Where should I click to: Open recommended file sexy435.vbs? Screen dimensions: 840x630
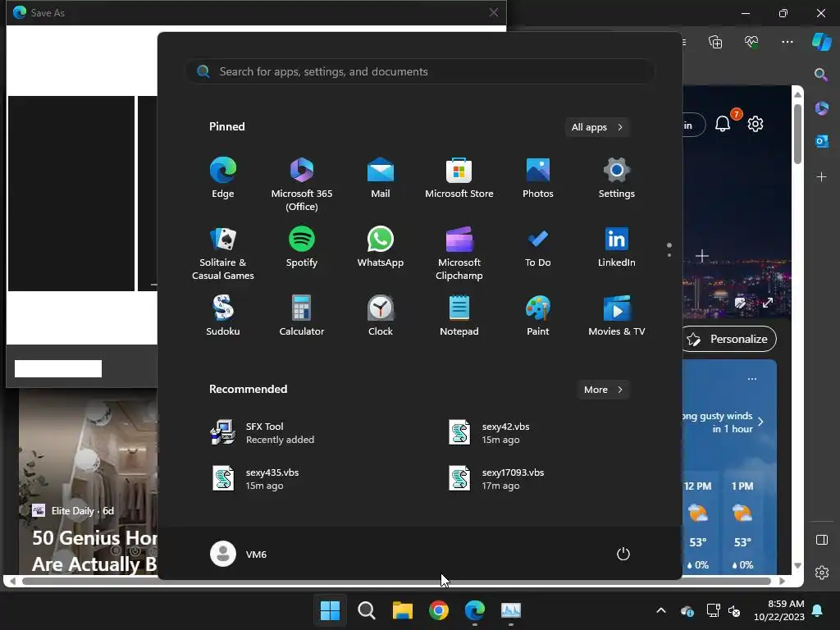[x=256, y=478]
